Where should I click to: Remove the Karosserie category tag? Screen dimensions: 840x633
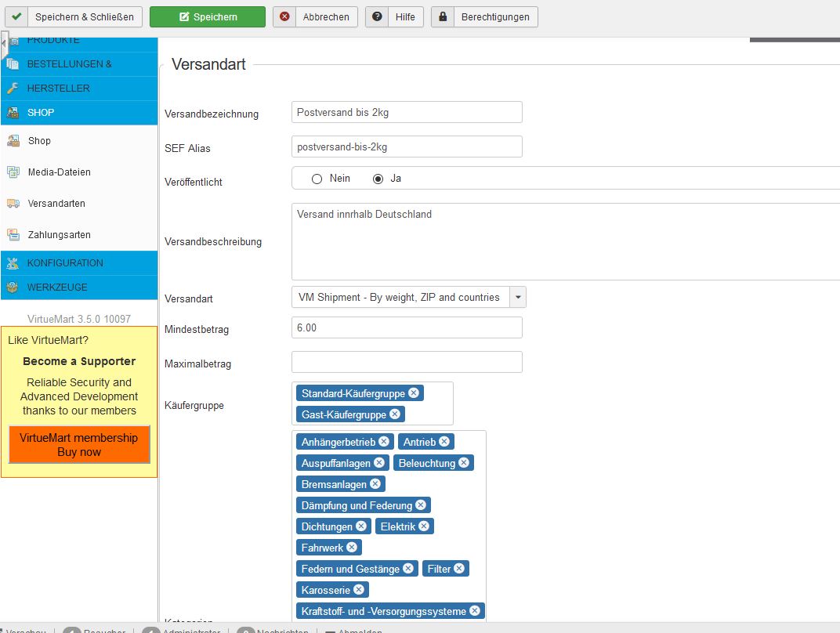pos(359,590)
